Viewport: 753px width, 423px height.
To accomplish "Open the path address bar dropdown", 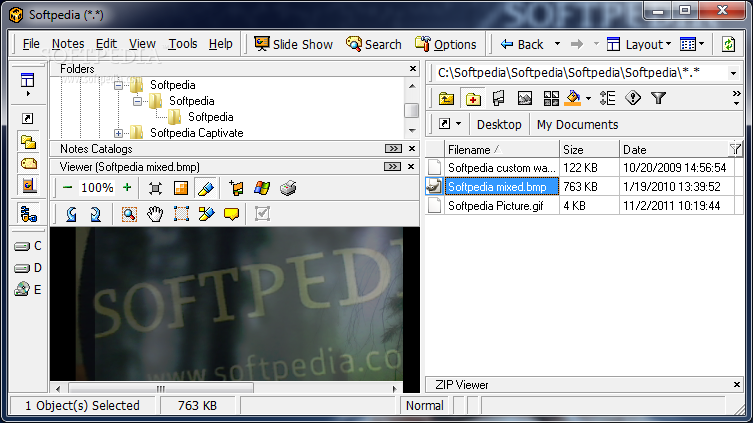I will pyautogui.click(x=733, y=73).
